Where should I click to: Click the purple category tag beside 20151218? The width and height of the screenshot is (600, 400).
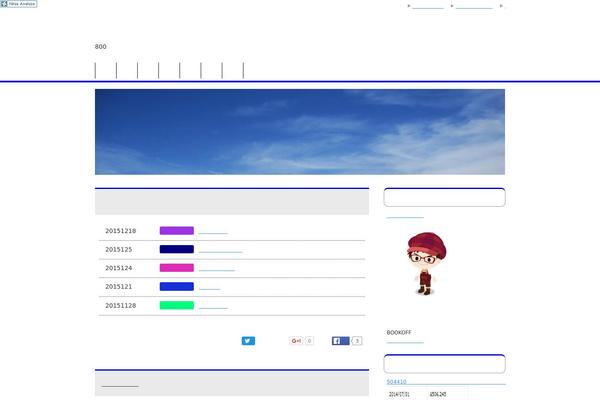[x=177, y=230]
